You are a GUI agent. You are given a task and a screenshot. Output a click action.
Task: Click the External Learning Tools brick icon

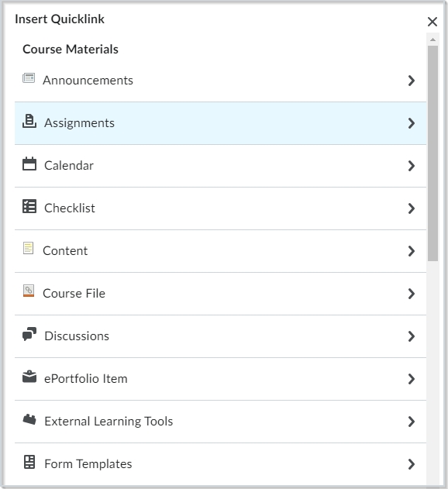(29, 419)
